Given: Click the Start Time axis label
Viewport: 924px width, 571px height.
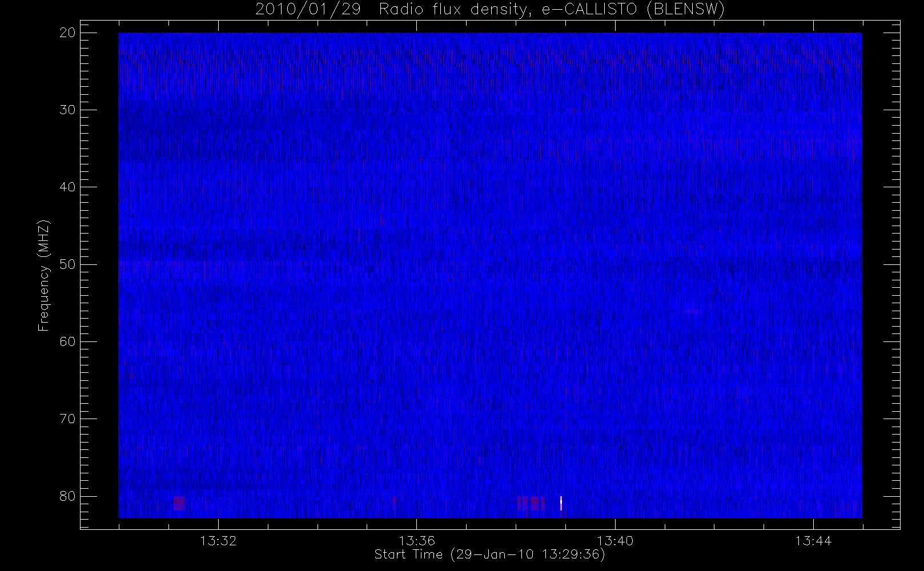Looking at the screenshot, I should pyautogui.click(x=489, y=554).
